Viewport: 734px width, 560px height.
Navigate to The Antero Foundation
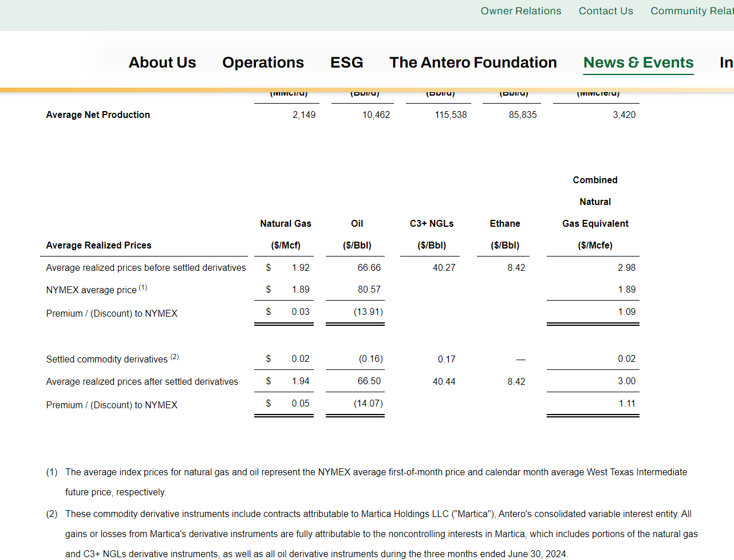(473, 62)
